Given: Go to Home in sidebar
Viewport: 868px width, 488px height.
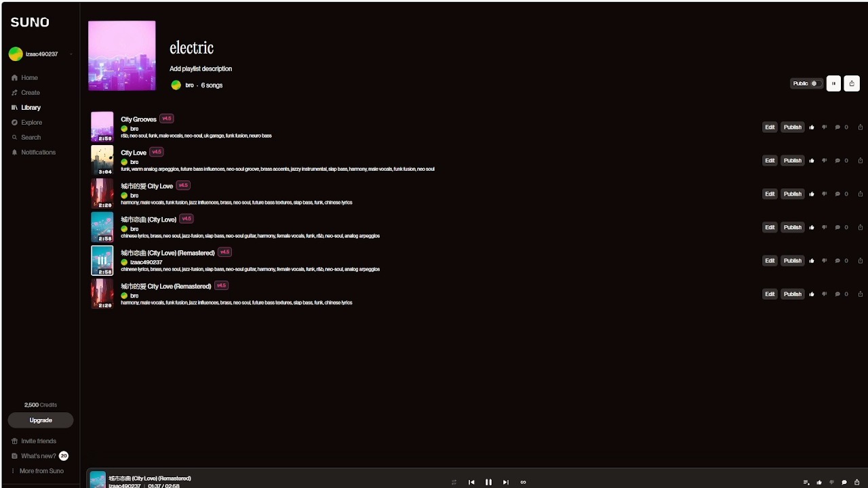Looking at the screenshot, I should [x=25, y=78].
